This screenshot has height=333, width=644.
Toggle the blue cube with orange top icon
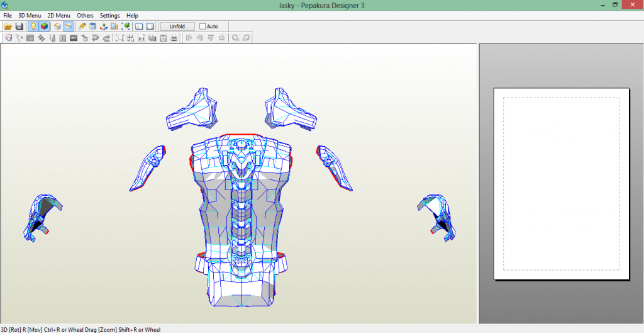click(69, 26)
